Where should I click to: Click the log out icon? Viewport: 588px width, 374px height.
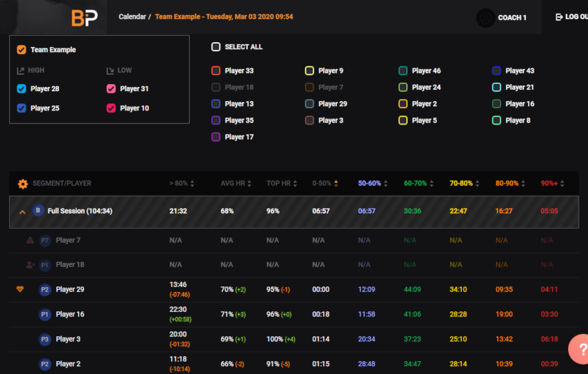pyautogui.click(x=559, y=17)
